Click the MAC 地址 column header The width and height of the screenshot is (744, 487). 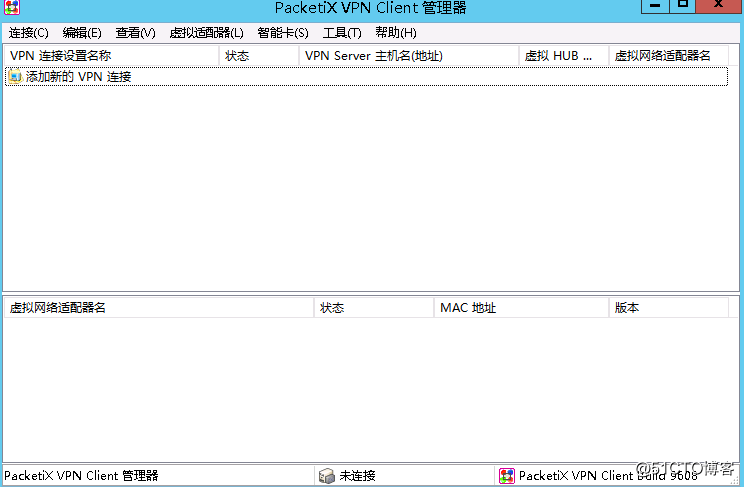[x=521, y=308]
